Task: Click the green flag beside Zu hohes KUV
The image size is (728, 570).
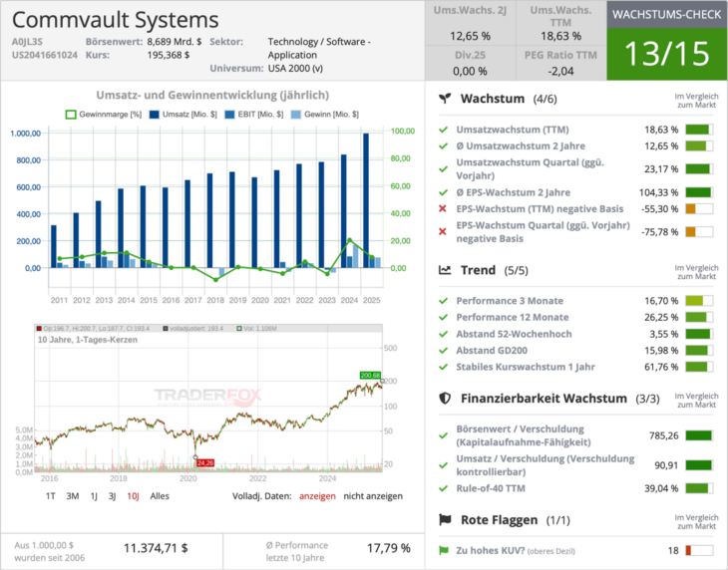Action: pos(444,550)
